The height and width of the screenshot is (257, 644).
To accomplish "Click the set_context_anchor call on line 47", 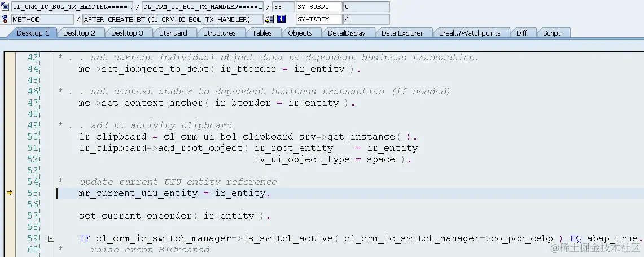I will click(152, 103).
